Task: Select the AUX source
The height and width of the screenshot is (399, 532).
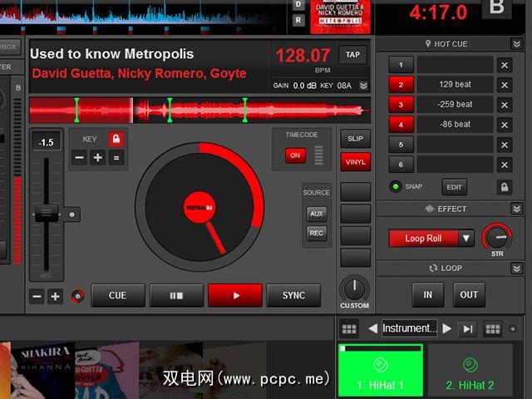Action: click(317, 214)
